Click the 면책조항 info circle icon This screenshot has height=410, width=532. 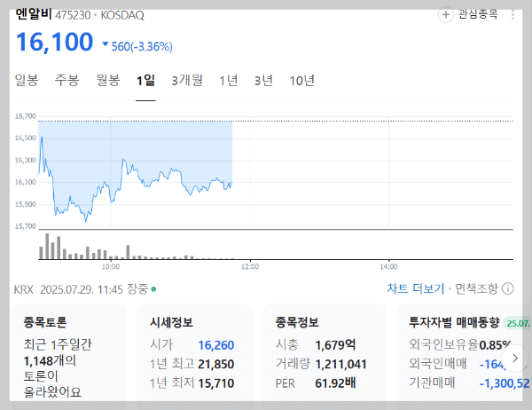(507, 289)
